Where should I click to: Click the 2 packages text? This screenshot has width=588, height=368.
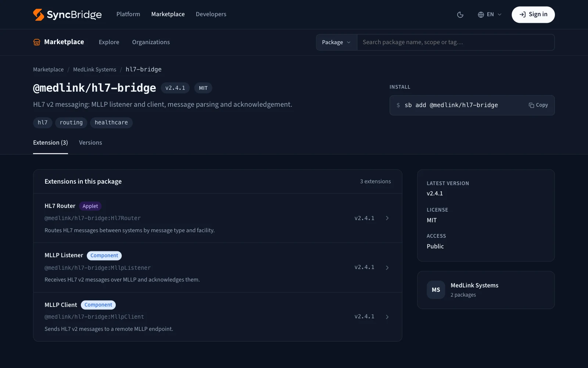point(463,295)
